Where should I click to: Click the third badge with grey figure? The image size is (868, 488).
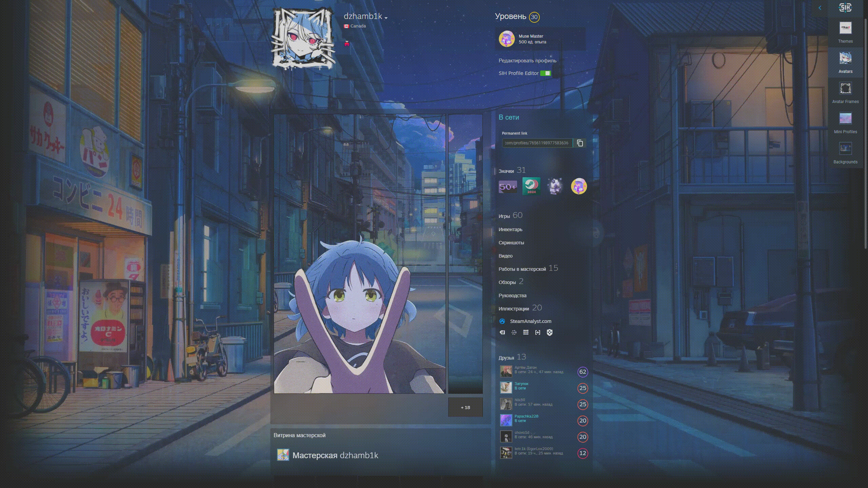coord(555,186)
